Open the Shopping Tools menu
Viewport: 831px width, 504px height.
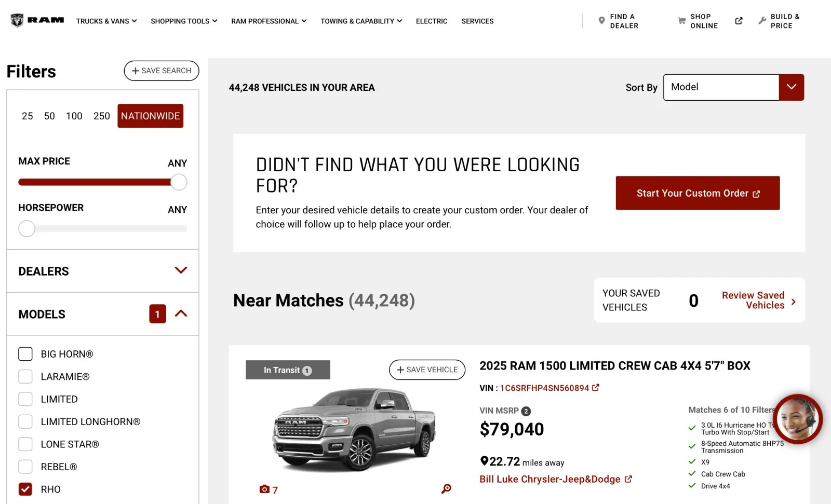(x=184, y=21)
